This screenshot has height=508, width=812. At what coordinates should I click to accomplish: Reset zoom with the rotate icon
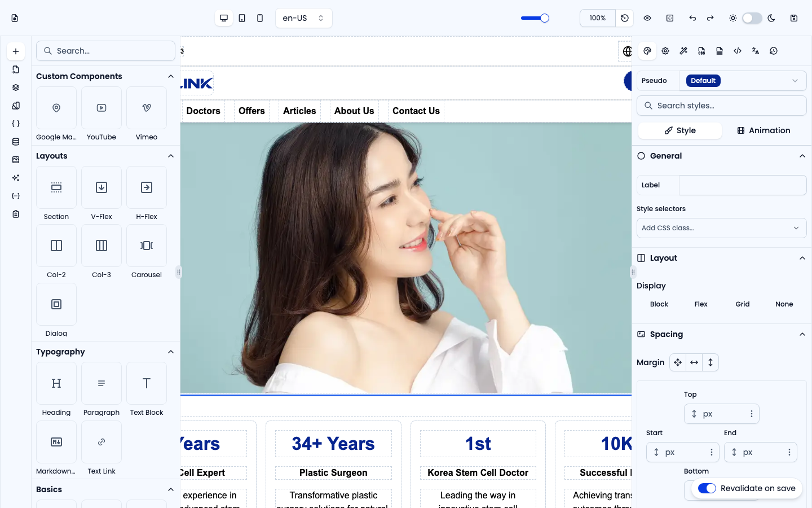pos(625,18)
